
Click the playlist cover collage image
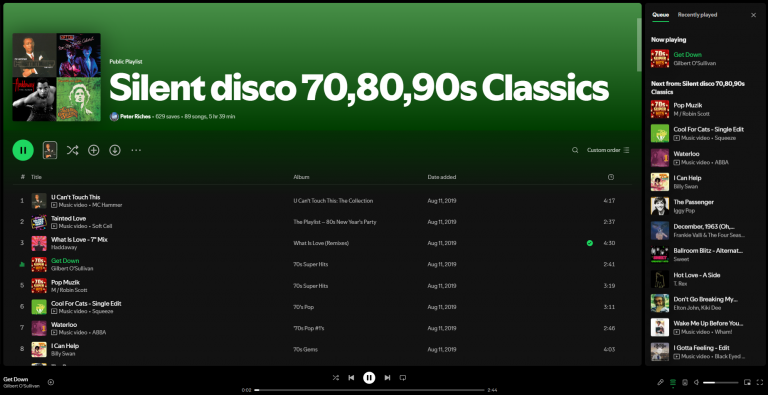tap(56, 77)
